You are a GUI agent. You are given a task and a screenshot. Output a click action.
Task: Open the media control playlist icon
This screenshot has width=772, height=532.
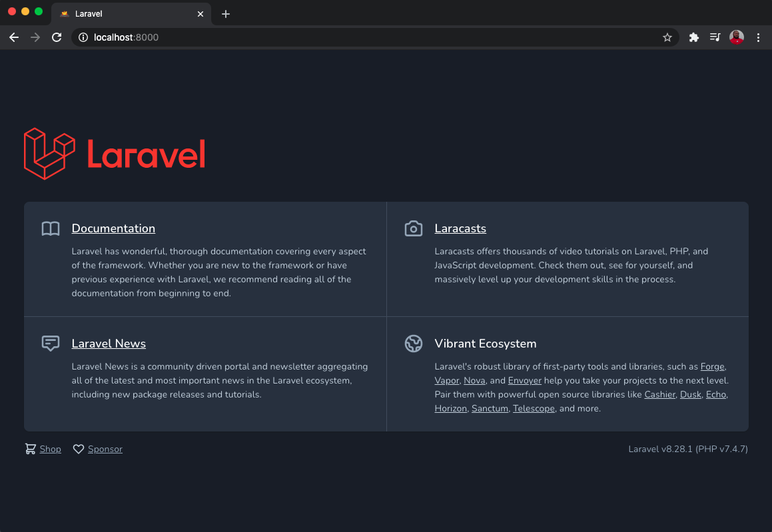715,37
